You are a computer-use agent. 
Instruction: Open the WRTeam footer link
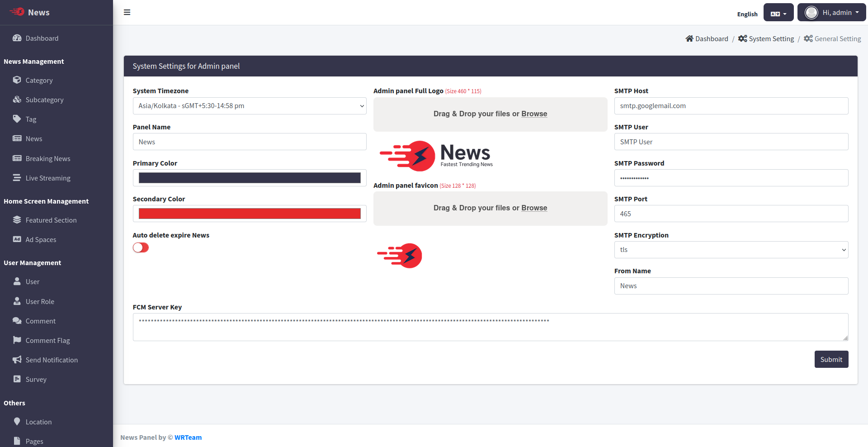coord(188,437)
